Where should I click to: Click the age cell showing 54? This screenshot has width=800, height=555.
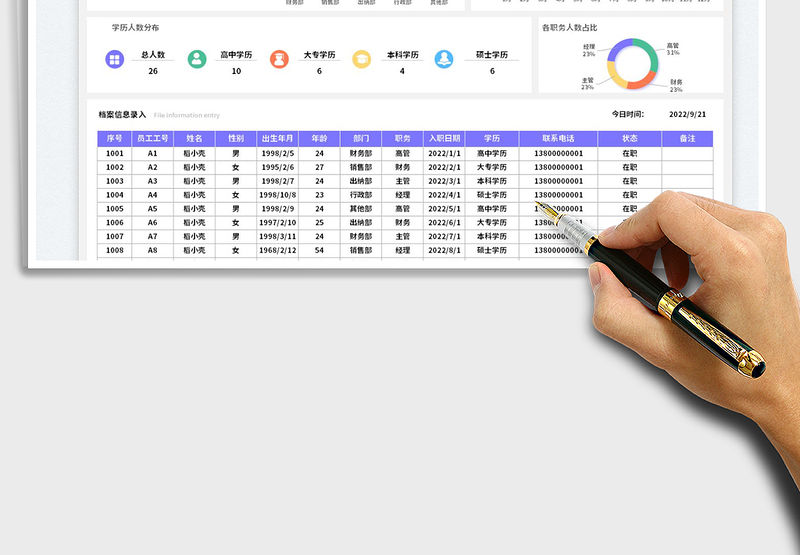pyautogui.click(x=319, y=250)
